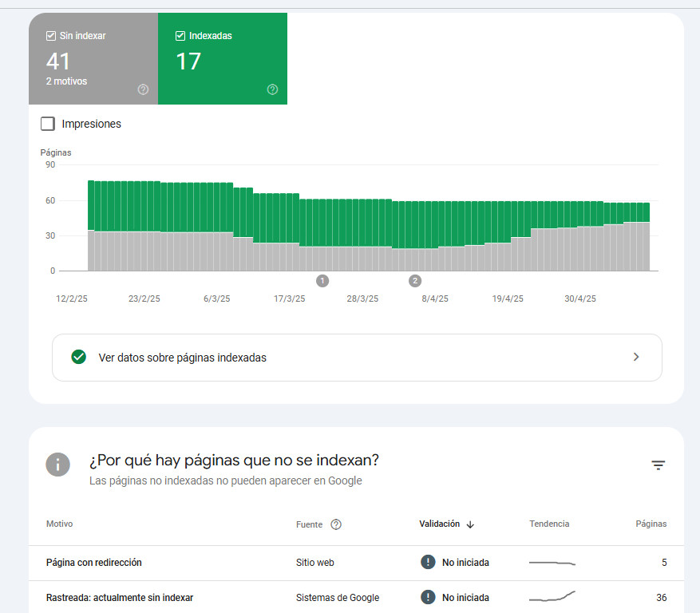Click warning icon on Página con redirección row
The height and width of the screenshot is (613, 700).
[428, 562]
